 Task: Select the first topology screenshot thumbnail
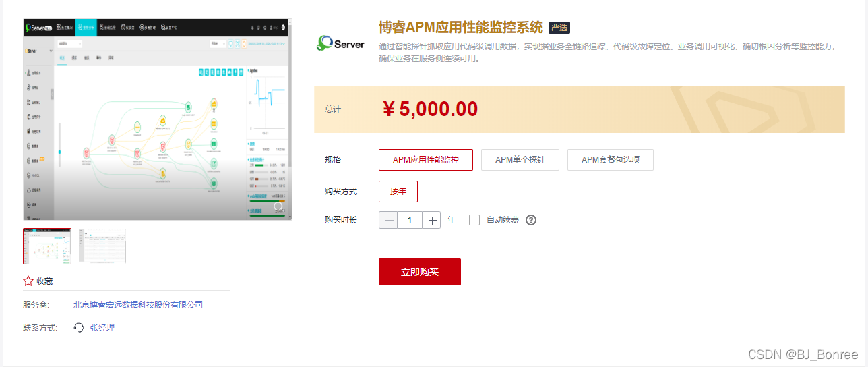pos(47,246)
